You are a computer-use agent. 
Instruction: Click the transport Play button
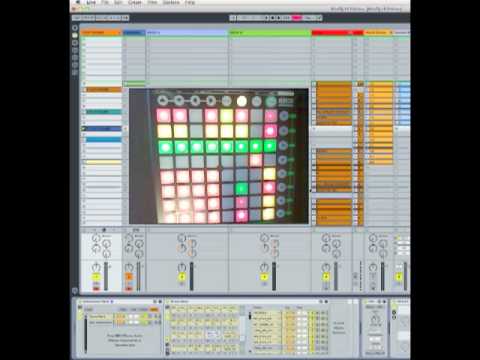pos(268,18)
